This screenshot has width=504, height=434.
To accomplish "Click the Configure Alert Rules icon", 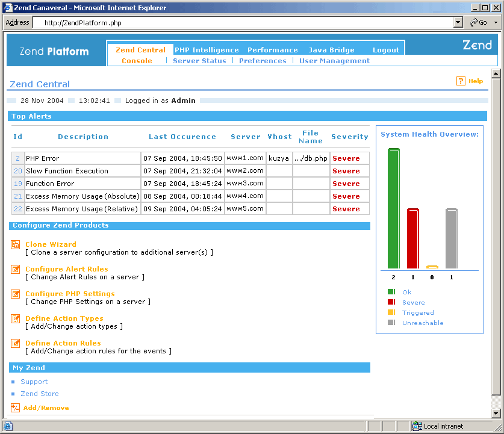I will coord(16,269).
